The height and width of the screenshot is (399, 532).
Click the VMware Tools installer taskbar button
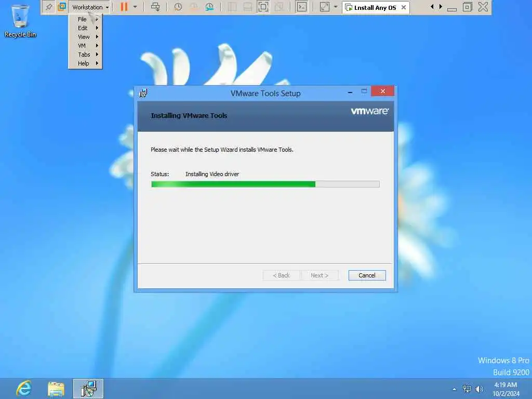pyautogui.click(x=88, y=389)
